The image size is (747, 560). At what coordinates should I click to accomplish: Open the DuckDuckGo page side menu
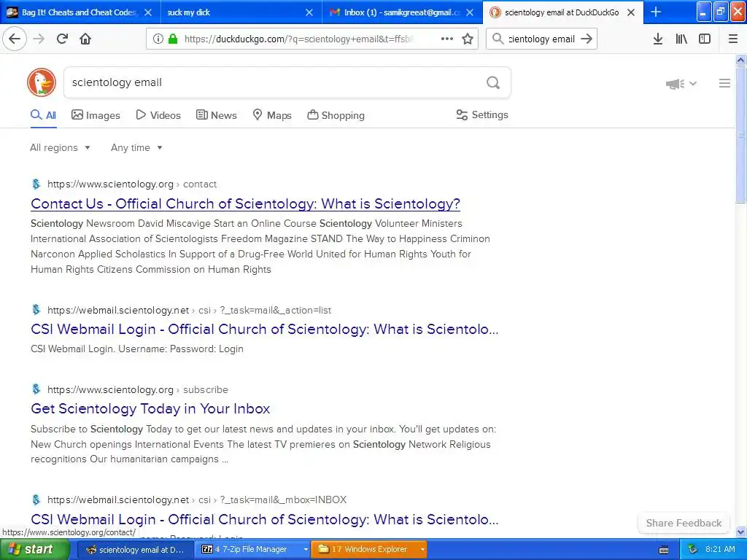click(x=724, y=83)
